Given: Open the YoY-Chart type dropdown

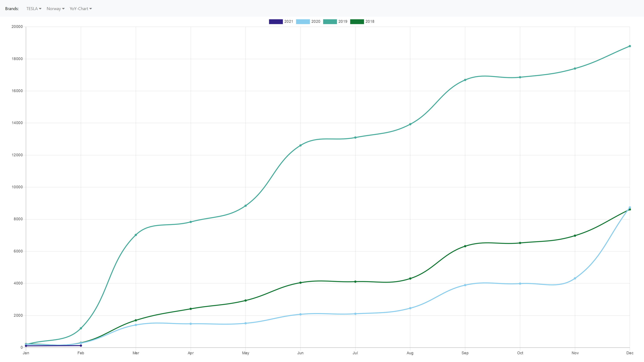Looking at the screenshot, I should point(80,9).
